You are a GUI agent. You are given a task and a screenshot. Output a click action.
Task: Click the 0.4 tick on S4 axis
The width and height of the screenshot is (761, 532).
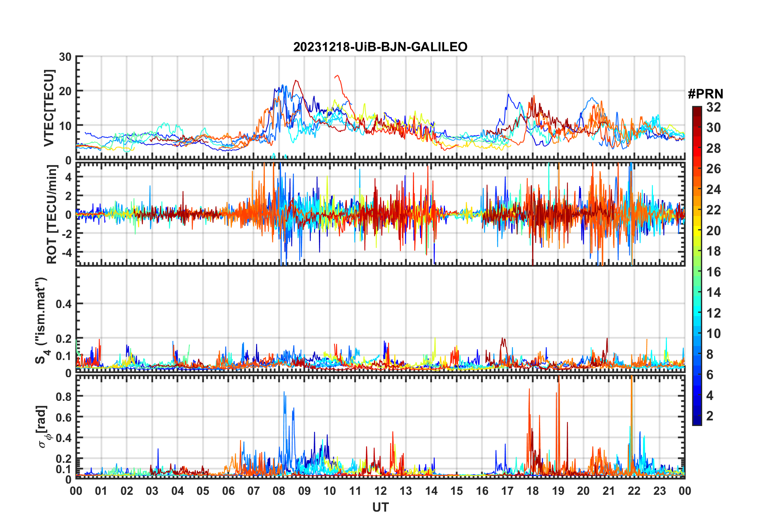click(x=64, y=304)
